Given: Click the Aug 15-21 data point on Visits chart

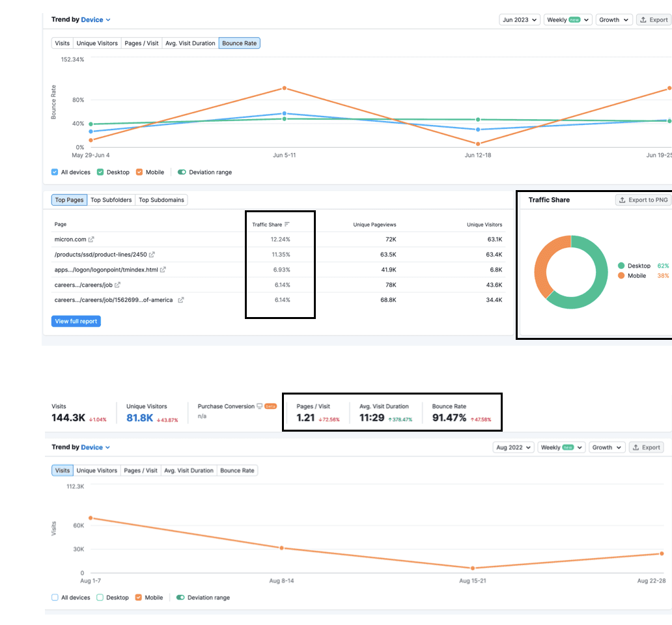Looking at the screenshot, I should point(473,568).
